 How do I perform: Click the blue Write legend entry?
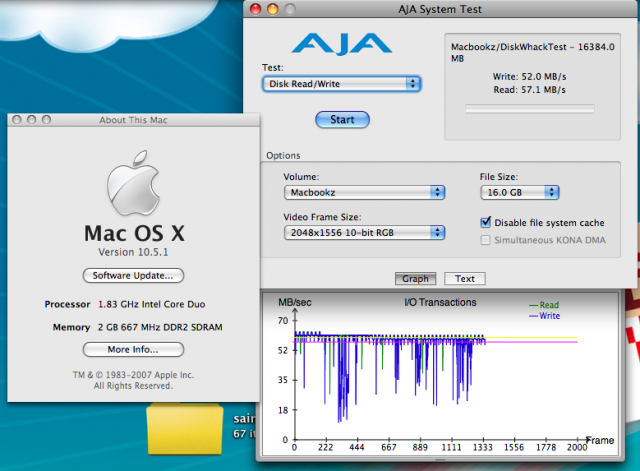pyautogui.click(x=544, y=316)
